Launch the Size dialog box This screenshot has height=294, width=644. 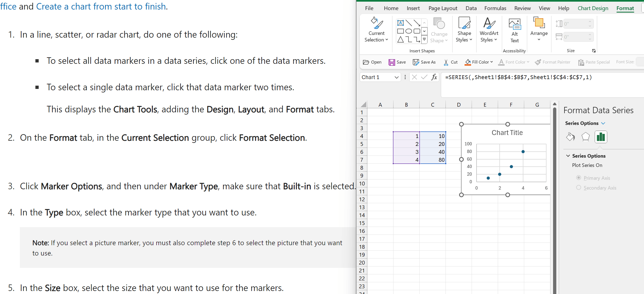594,51
